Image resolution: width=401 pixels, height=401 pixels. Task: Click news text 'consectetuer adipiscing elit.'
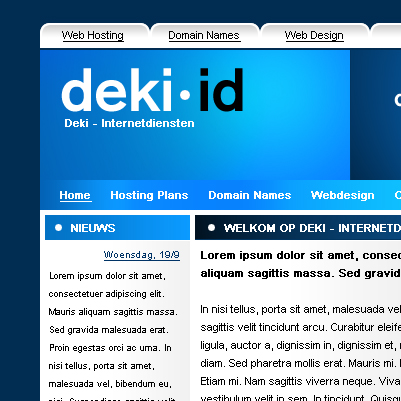107,294
